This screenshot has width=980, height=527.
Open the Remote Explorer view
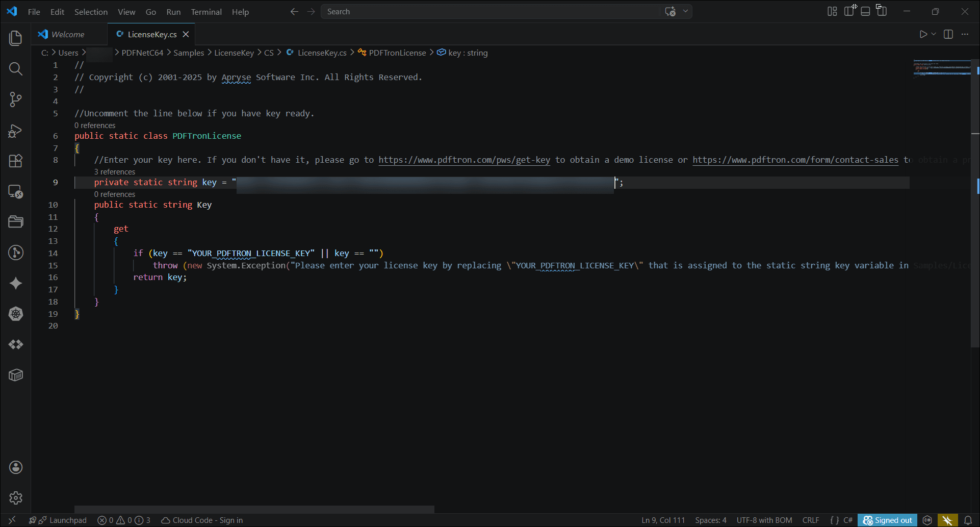tap(16, 192)
